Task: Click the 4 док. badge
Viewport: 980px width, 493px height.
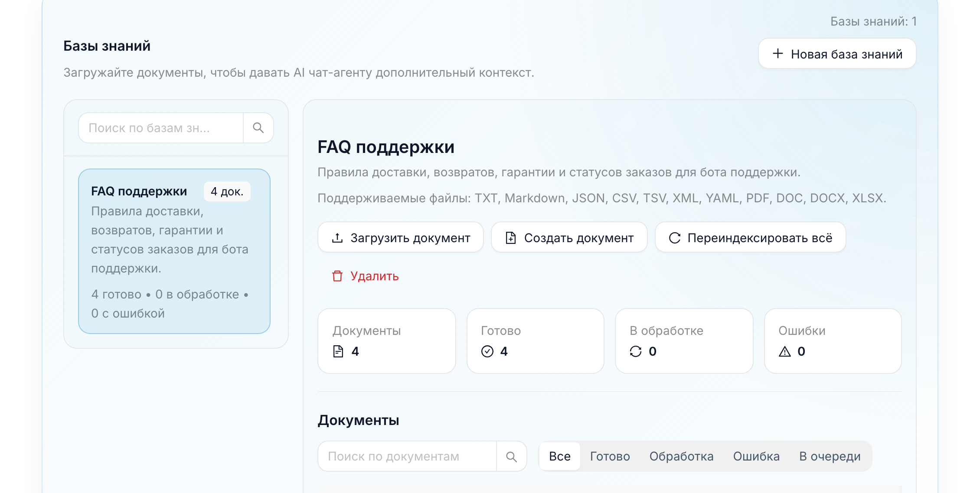Action: click(x=227, y=191)
